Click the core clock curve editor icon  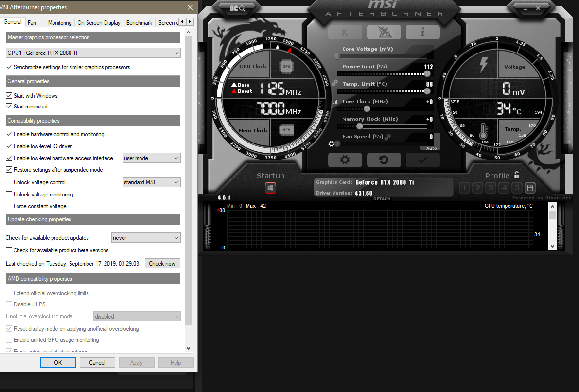pyautogui.click(x=335, y=102)
